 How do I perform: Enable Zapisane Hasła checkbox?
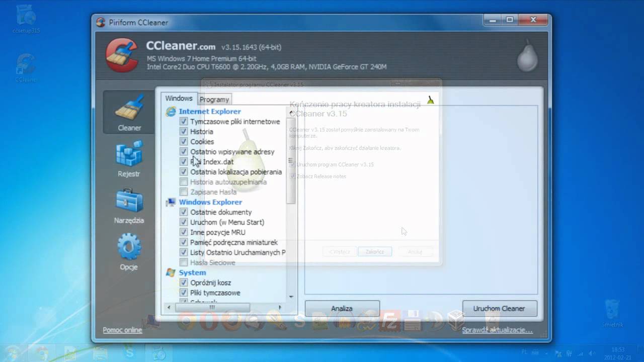tap(184, 192)
